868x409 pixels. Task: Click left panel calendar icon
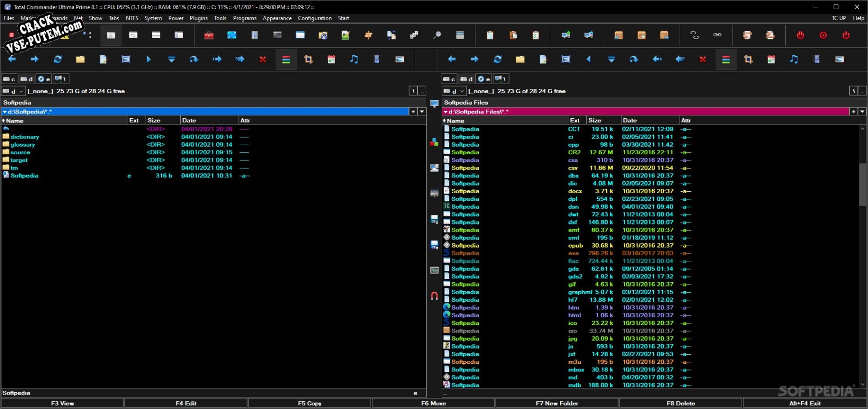coord(331,59)
